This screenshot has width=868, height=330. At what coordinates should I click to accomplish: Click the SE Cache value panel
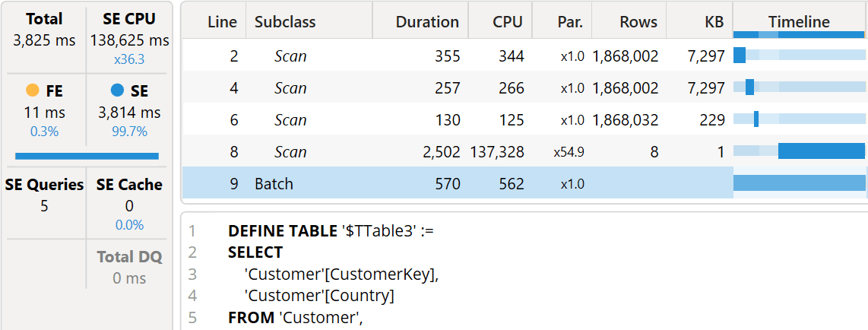click(x=128, y=205)
